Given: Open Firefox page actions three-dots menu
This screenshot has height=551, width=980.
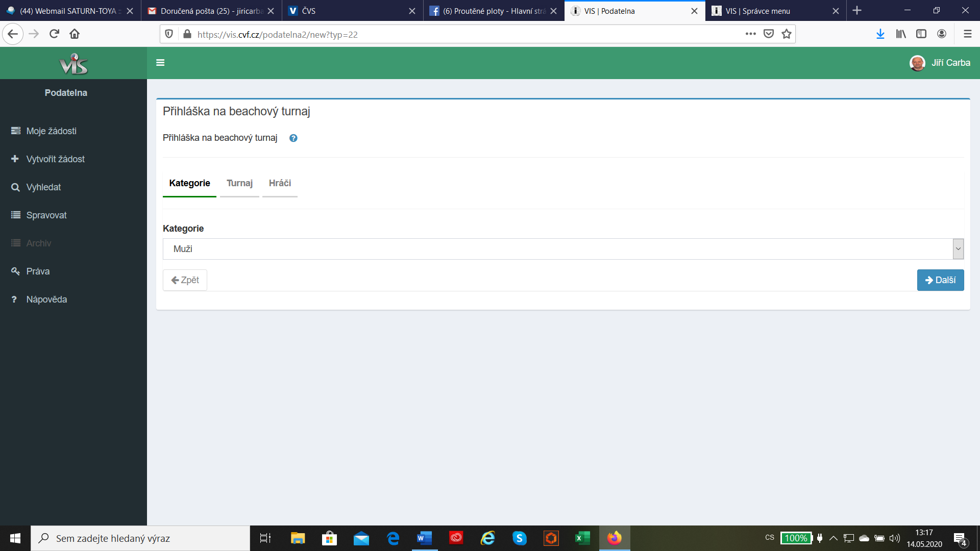Looking at the screenshot, I should (750, 34).
